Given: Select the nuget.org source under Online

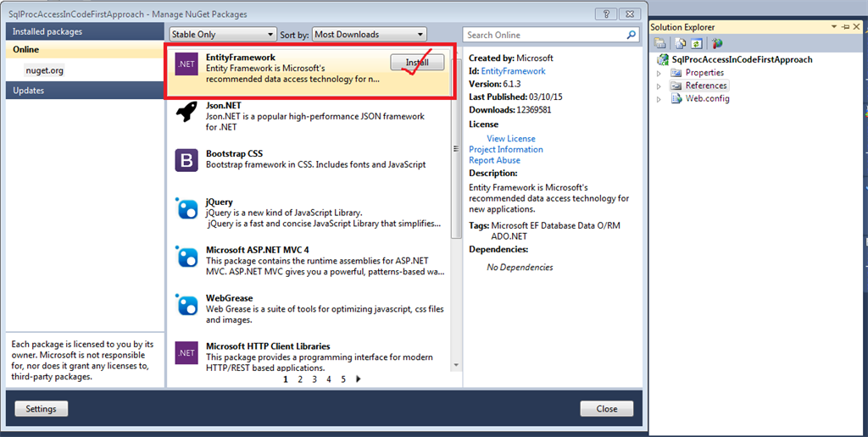Looking at the screenshot, I should click(44, 71).
